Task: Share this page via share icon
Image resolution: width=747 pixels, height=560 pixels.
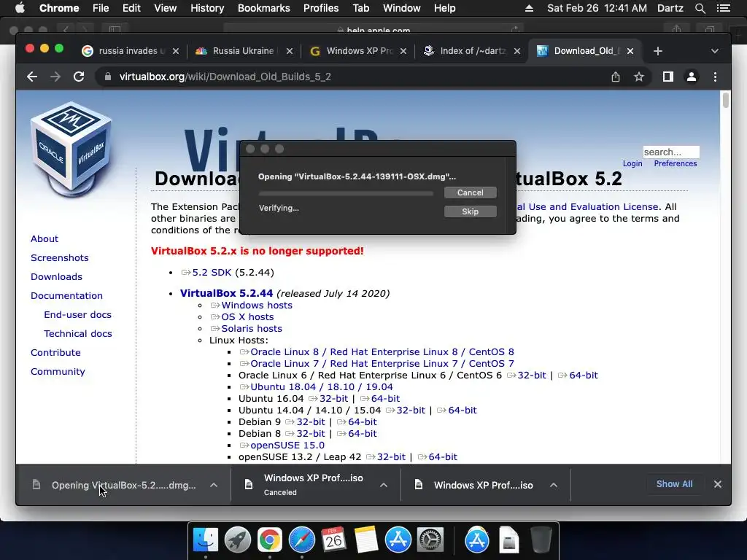Action: tap(616, 77)
